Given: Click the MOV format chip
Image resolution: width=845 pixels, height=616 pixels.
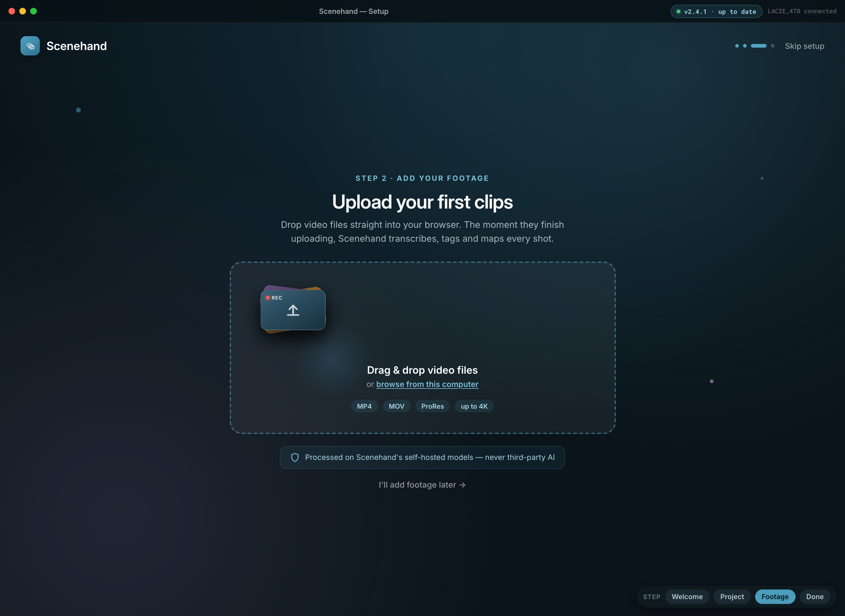Looking at the screenshot, I should click(396, 406).
